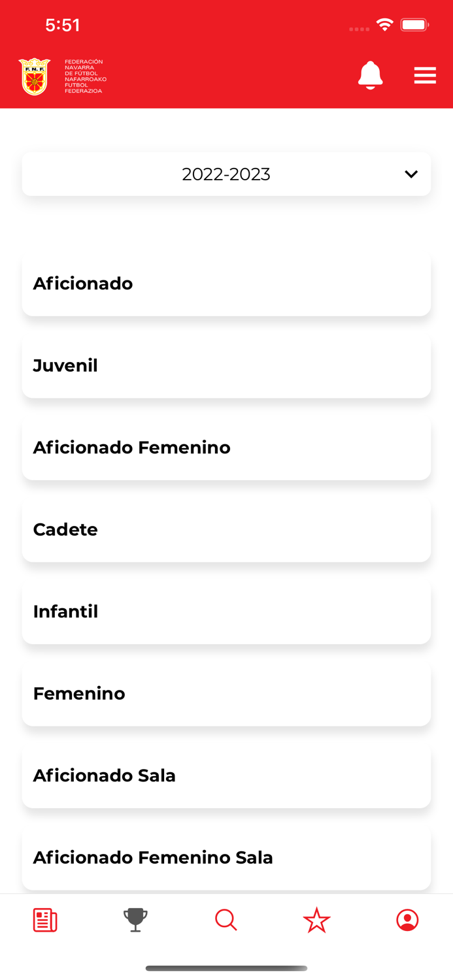453x980 pixels.
Task: Open the Aficionado Femenino Sala competition
Action: click(226, 857)
